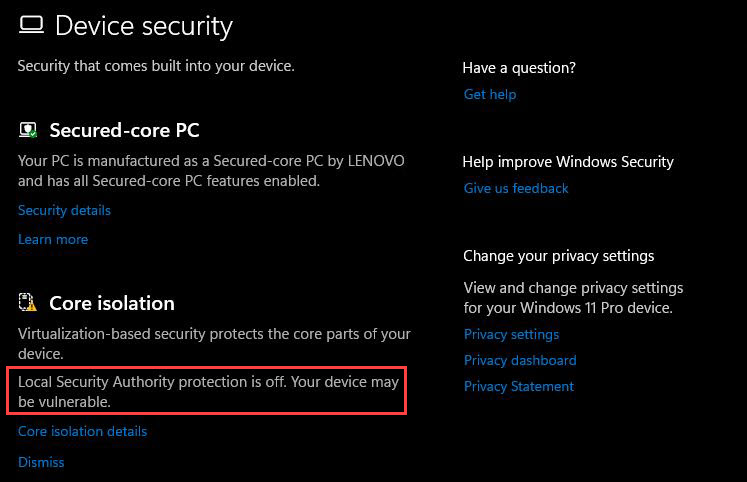The height and width of the screenshot is (482, 747).
Task: Open the Privacy Statement link
Action: (x=519, y=386)
